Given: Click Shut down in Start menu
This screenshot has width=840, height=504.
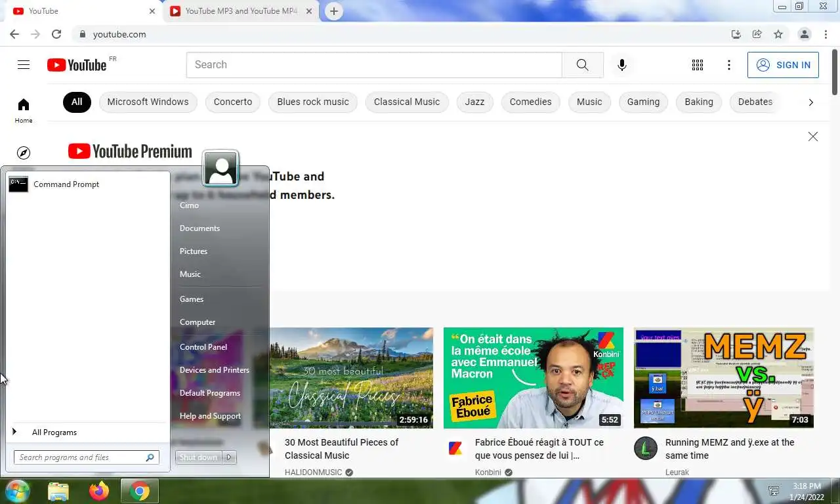Looking at the screenshot, I should click(199, 457).
